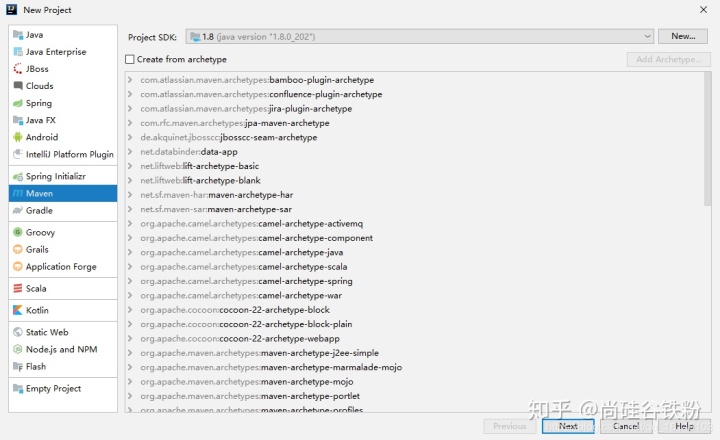Click the Node.js and NPM icon
The width and height of the screenshot is (720, 440).
pos(18,350)
